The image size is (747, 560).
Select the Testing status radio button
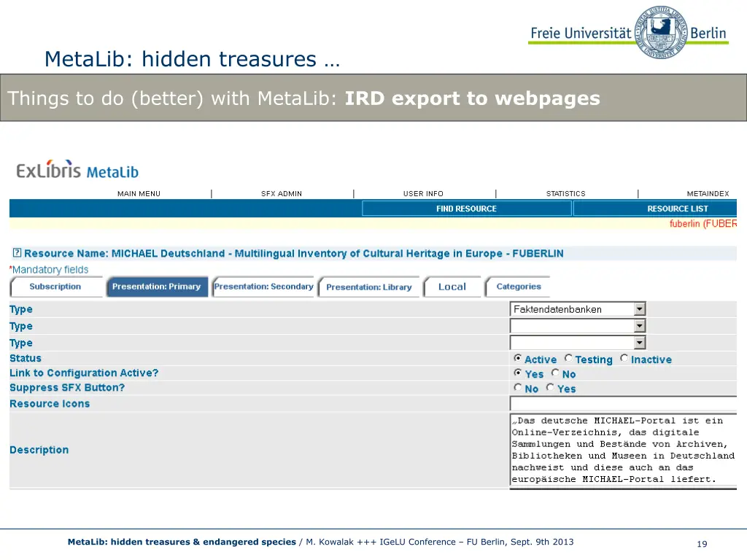click(568, 358)
